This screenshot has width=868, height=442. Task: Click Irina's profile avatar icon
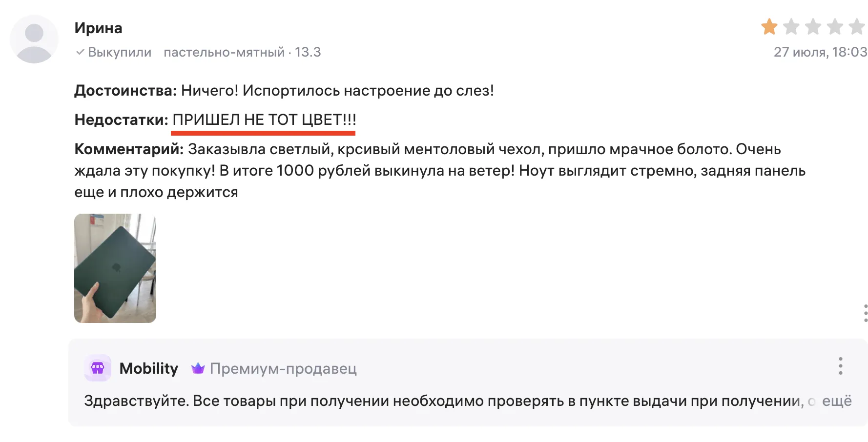(x=34, y=39)
